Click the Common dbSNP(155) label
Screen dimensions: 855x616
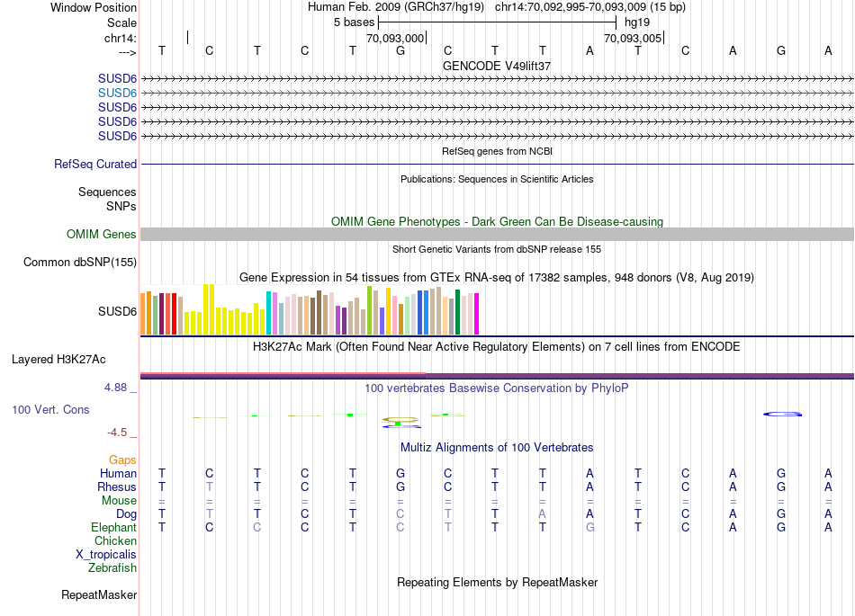tap(79, 262)
